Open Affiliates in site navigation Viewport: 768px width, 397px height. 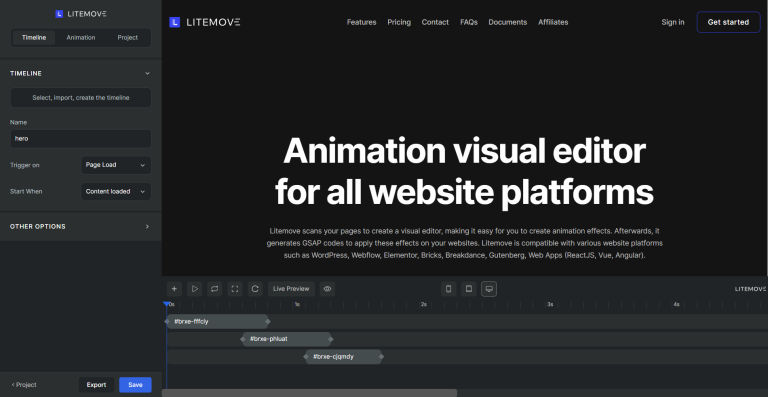553,22
